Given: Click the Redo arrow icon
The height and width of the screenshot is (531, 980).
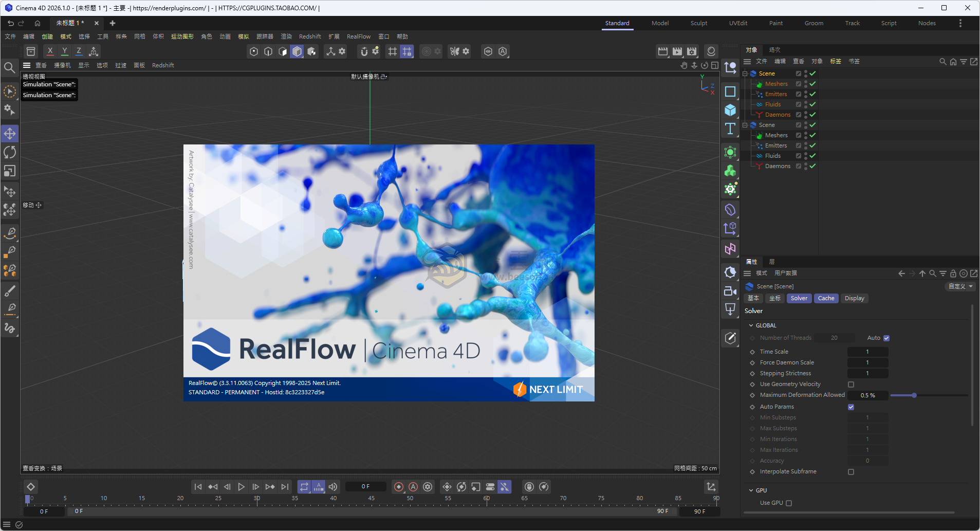Looking at the screenshot, I should [21, 23].
